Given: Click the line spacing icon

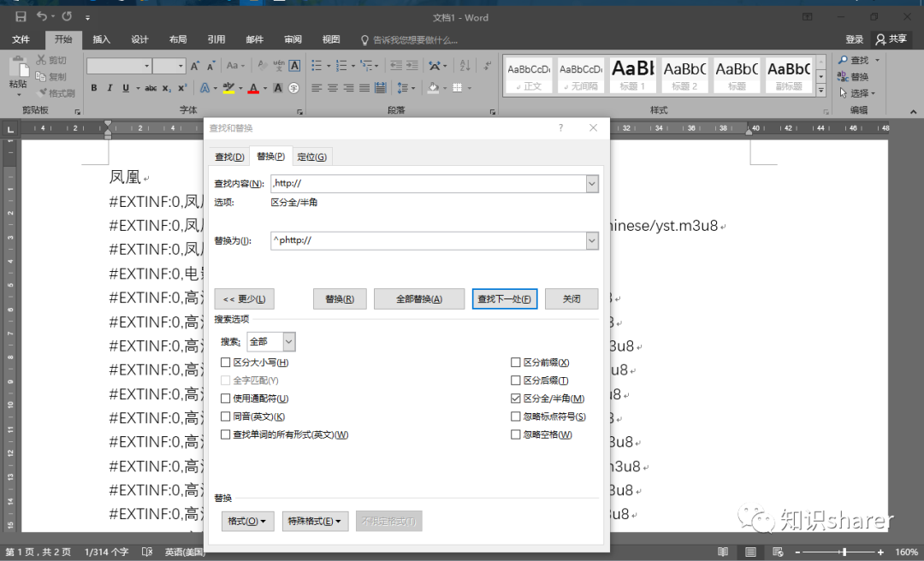Looking at the screenshot, I should point(403,88).
